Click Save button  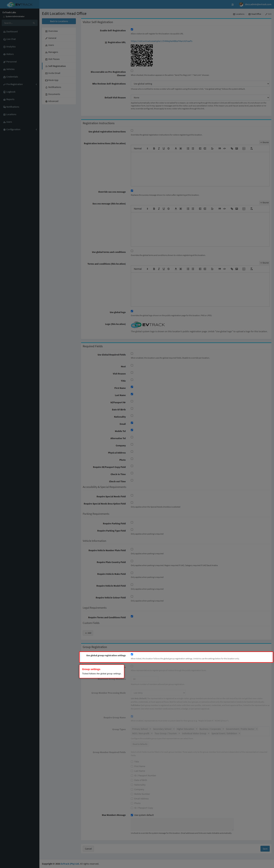[x=265, y=849]
